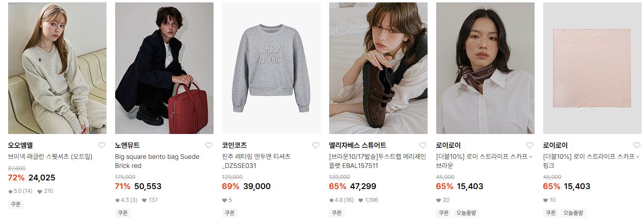644x223 pixels.
Task: Click heart icon next to 엘리자베스 스튜어트
Action: click(422, 145)
